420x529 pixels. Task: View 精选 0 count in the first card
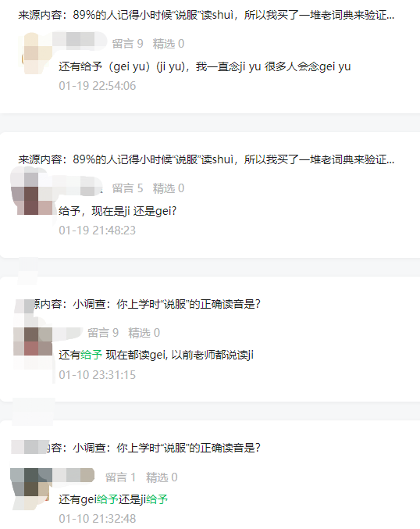168,44
